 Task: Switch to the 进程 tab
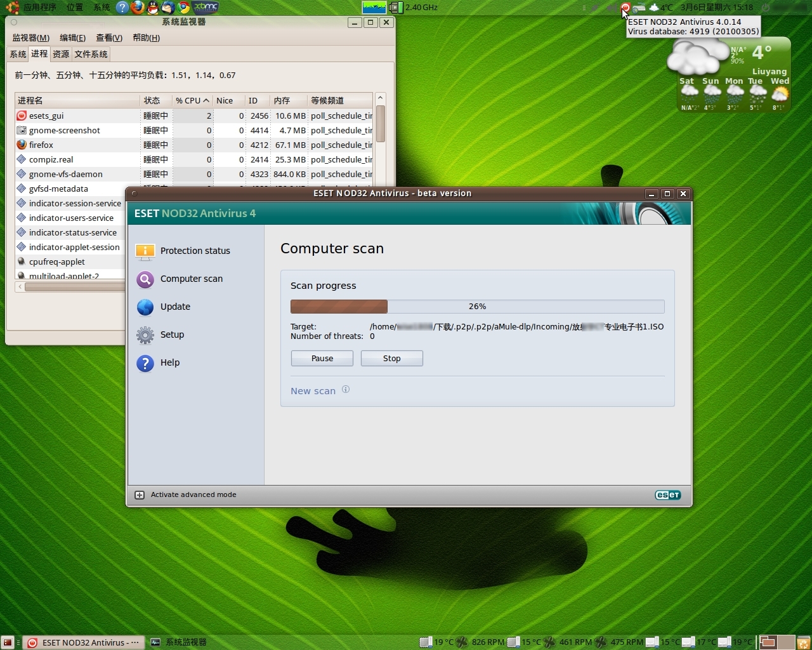39,54
